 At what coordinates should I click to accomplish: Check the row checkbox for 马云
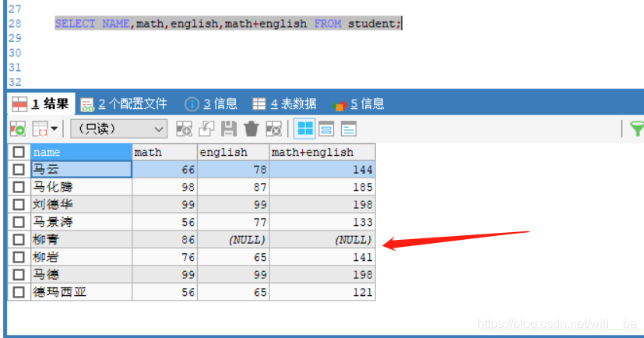point(19,169)
